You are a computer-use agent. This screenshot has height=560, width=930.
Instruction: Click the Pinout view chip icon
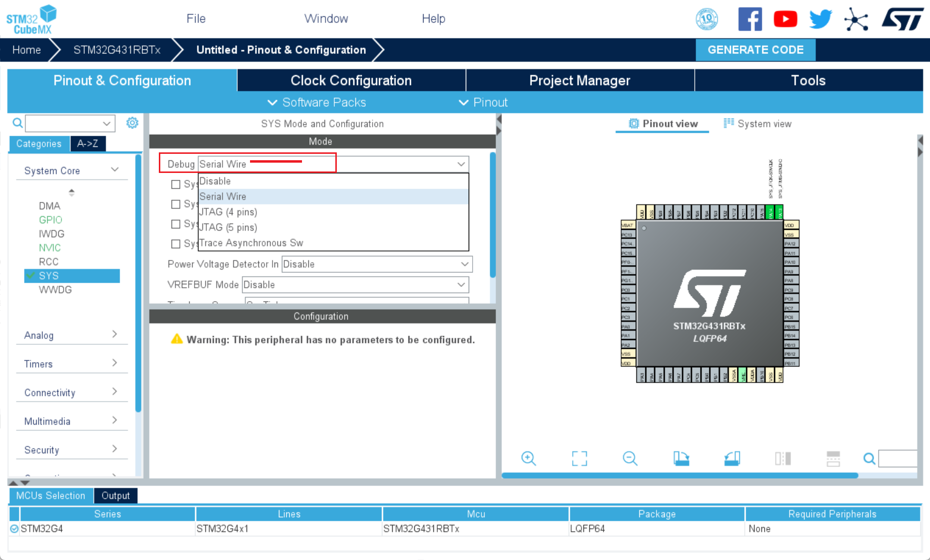[634, 123]
